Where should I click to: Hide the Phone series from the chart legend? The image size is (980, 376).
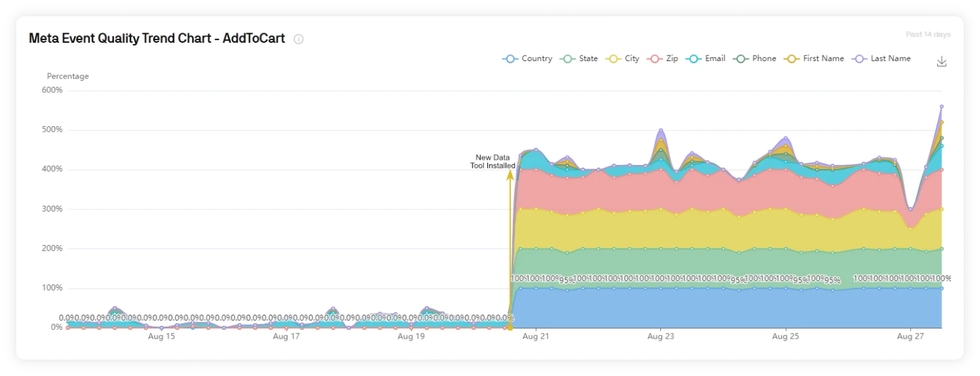(x=755, y=59)
